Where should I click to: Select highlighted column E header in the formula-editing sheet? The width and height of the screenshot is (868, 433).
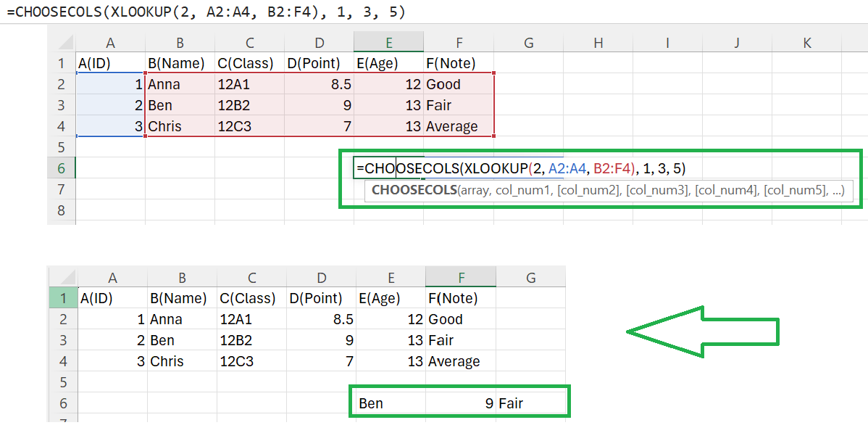pos(388,43)
